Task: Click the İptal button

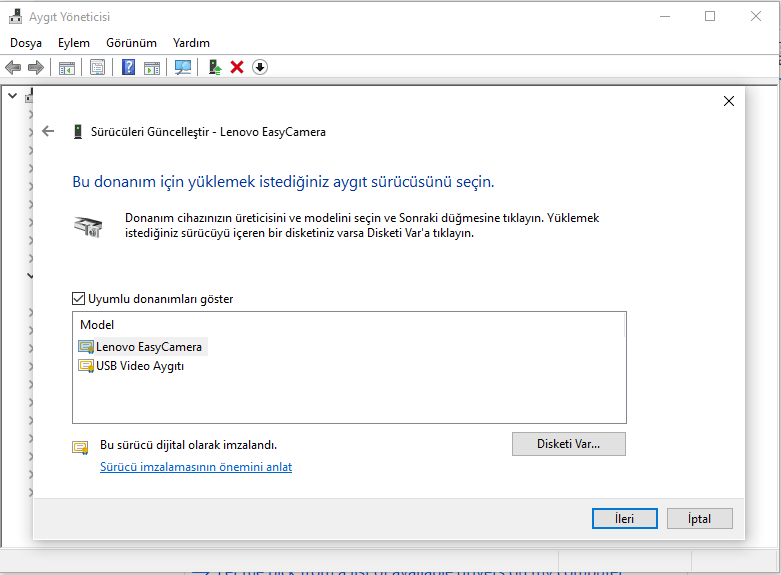Action: [699, 518]
